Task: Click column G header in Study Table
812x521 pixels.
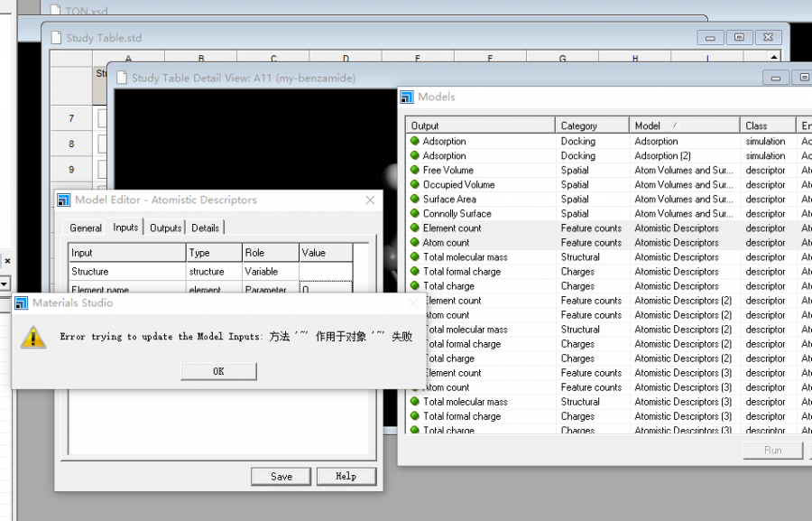Action: click(x=562, y=59)
